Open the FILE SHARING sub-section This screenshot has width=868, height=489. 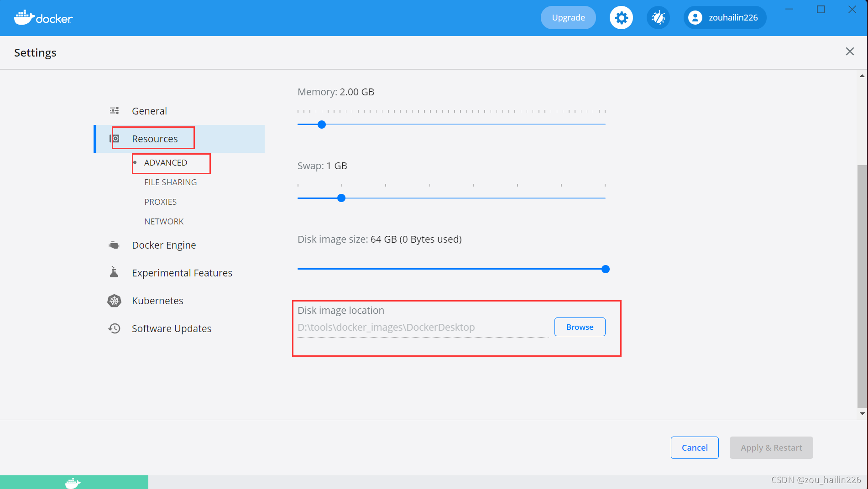(x=171, y=182)
